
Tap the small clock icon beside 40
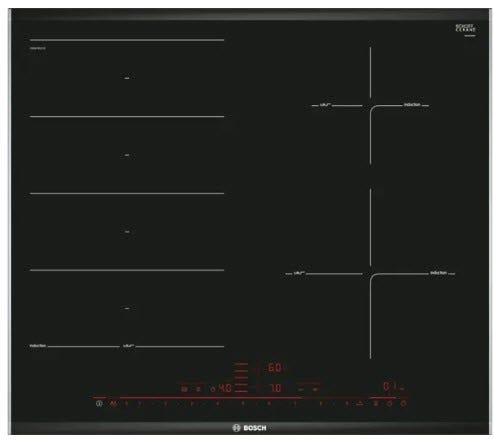tap(213, 389)
